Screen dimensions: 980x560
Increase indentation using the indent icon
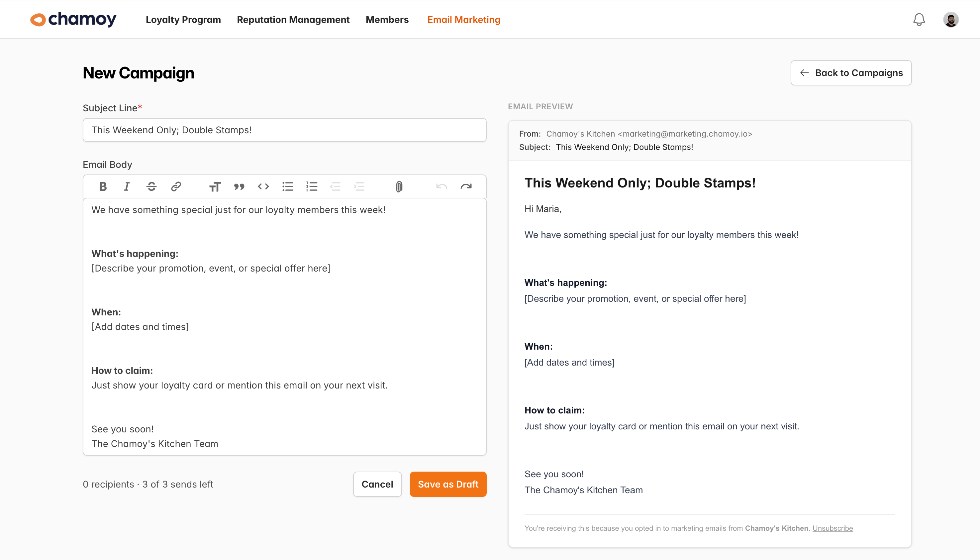point(359,186)
